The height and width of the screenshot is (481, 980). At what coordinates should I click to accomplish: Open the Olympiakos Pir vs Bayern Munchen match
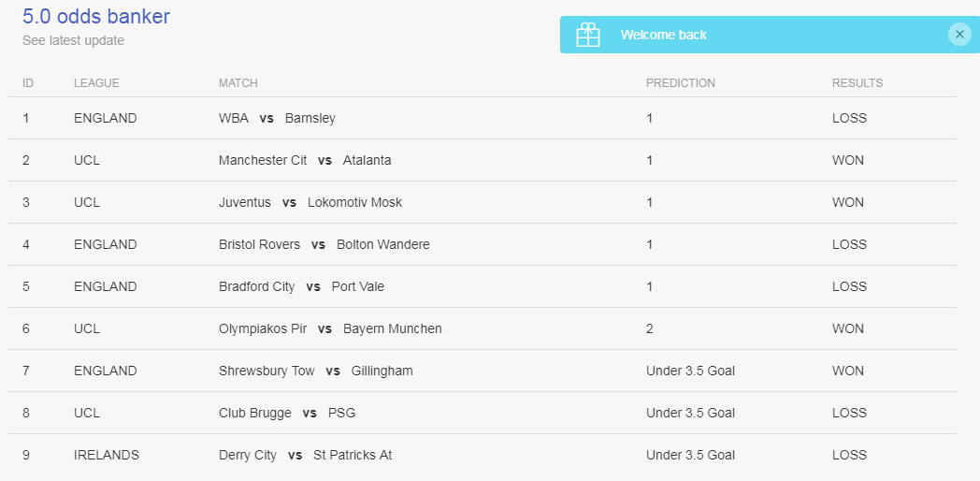point(330,329)
